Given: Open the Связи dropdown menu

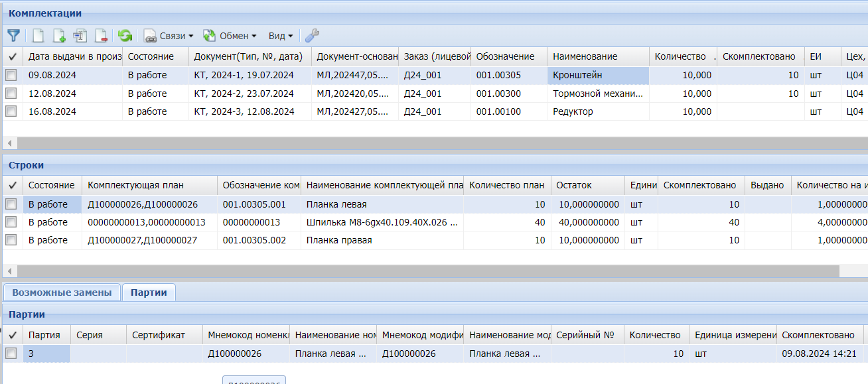Looking at the screenshot, I should (x=169, y=36).
